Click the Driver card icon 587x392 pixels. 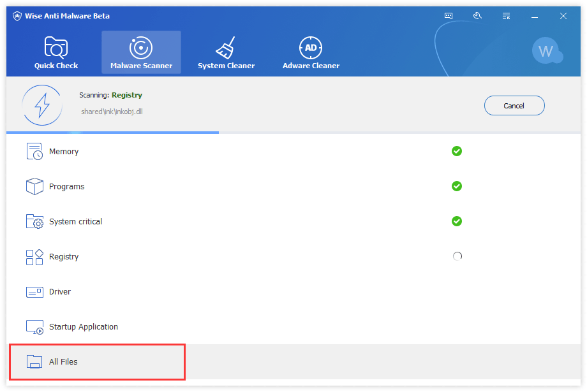[34, 292]
